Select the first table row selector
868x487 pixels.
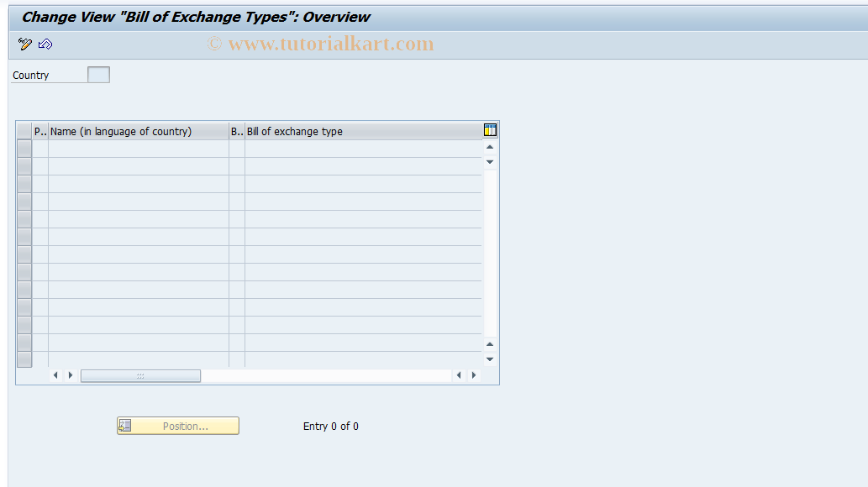tap(24, 149)
